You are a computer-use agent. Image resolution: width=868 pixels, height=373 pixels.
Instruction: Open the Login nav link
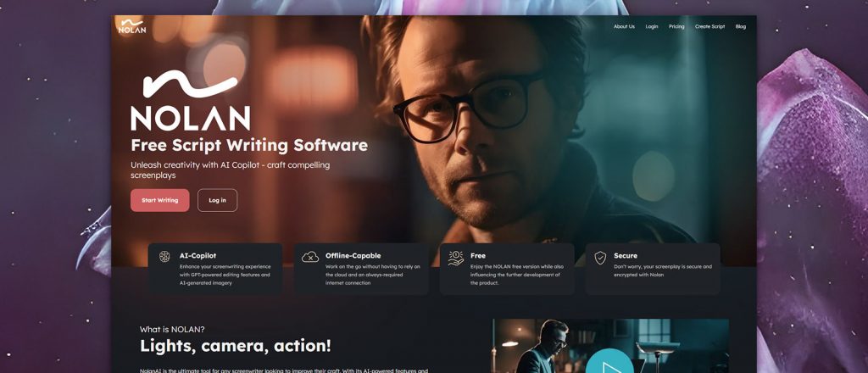[652, 26]
